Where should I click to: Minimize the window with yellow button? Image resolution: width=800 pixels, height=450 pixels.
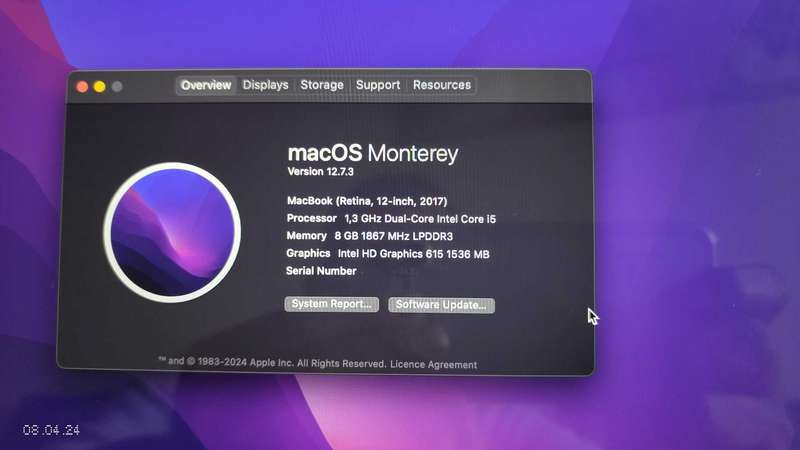coord(99,87)
